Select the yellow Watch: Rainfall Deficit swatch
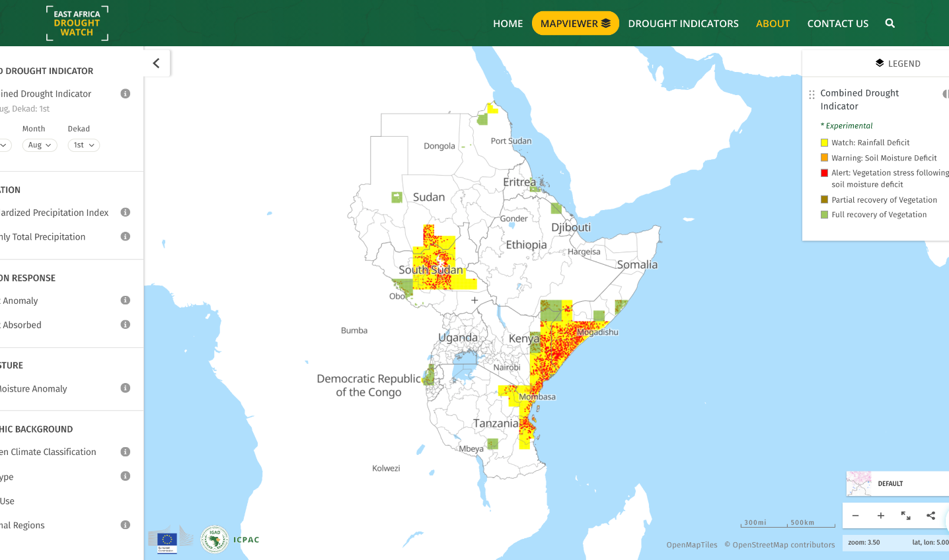Viewport: 949px width, 560px height. (x=823, y=142)
